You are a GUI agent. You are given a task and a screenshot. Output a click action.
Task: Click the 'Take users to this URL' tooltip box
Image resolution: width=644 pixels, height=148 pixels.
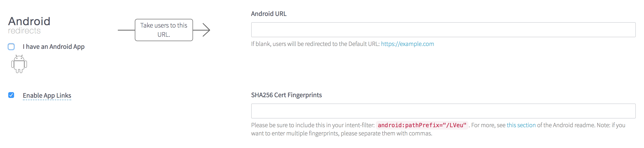(164, 30)
